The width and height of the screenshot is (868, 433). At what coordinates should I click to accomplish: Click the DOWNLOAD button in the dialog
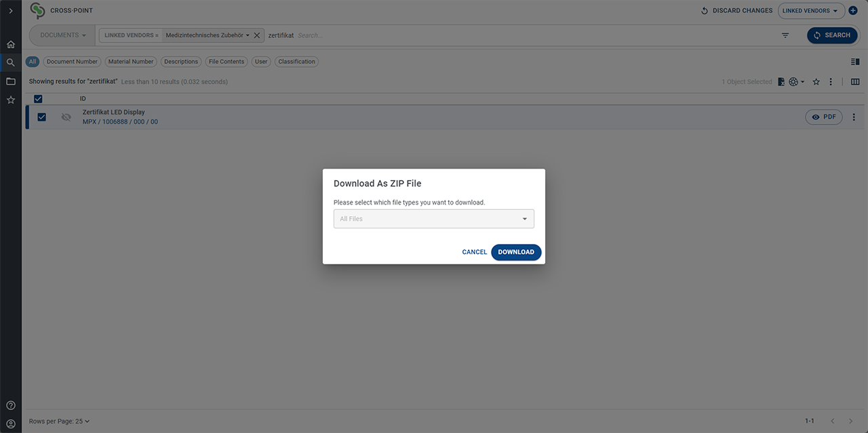point(516,252)
